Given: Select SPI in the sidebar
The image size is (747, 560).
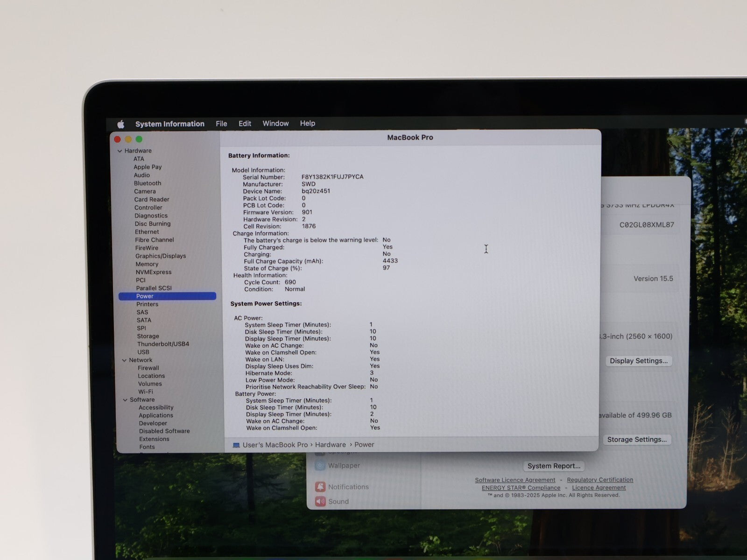Looking at the screenshot, I should pos(141,328).
